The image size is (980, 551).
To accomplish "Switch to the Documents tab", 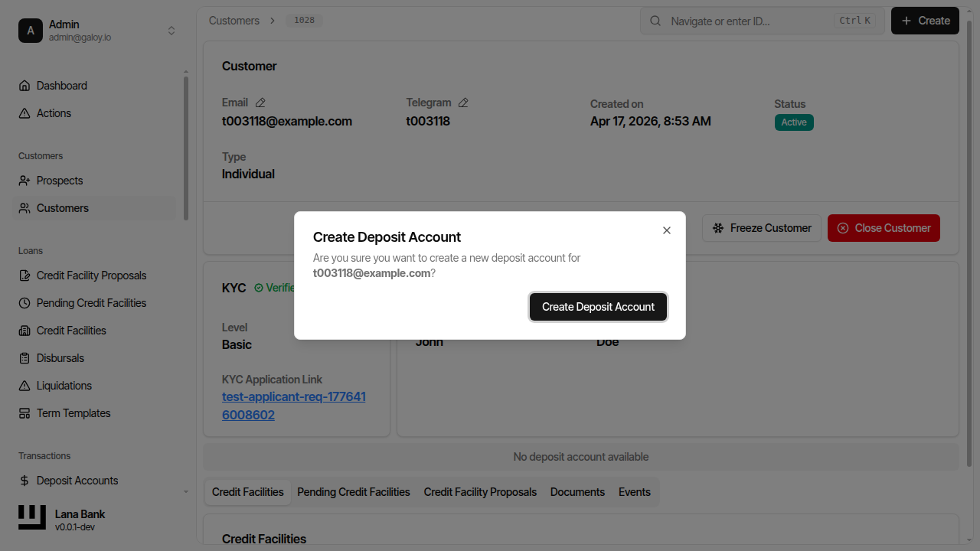I will (577, 491).
